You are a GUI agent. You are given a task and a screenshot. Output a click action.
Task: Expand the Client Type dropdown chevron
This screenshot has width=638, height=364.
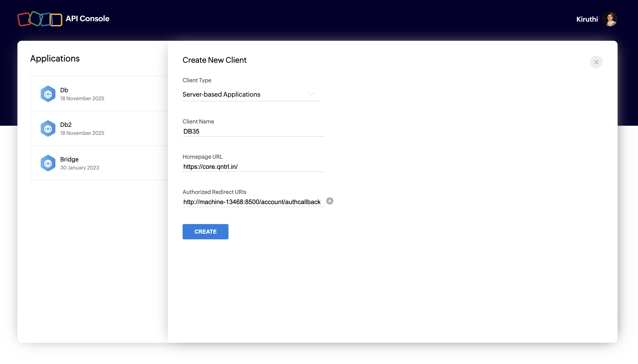point(311,94)
